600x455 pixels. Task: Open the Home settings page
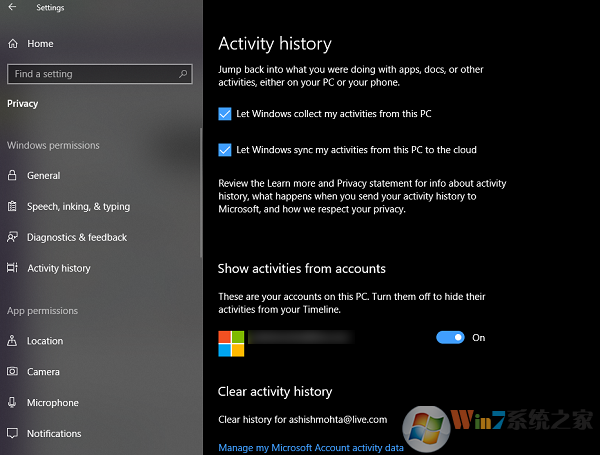click(40, 44)
